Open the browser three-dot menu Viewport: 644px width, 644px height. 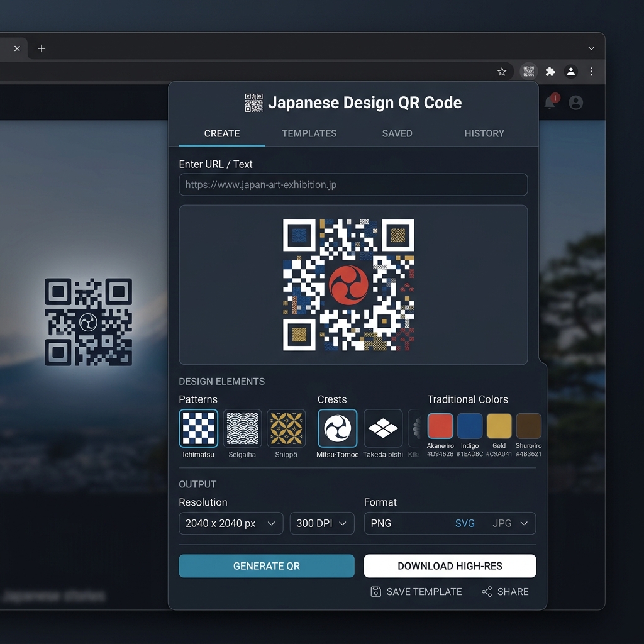[591, 72]
